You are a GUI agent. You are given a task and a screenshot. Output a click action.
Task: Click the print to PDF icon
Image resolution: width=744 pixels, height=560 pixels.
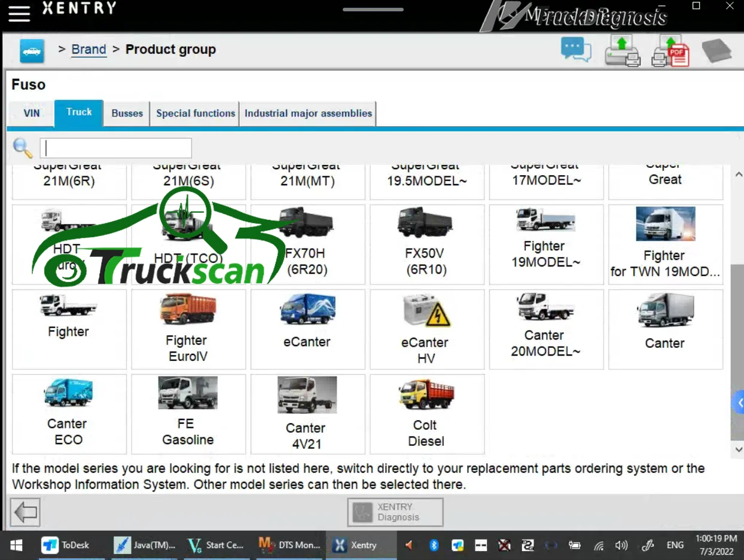click(670, 50)
